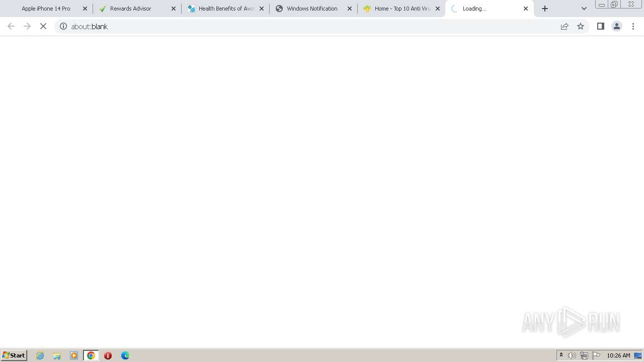Restore down the Chrome window
This screenshot has height=362, width=644.
pos(614,5)
